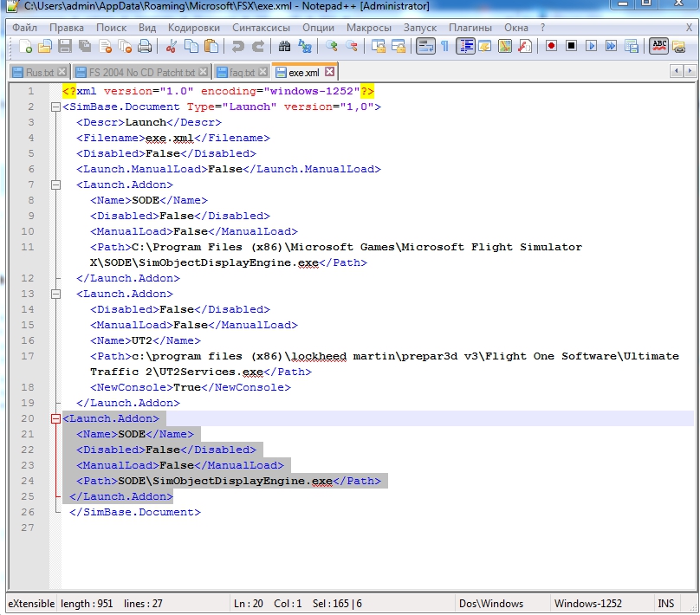This screenshot has width=700, height=615.
Task: Open Макросы menu
Action: pyautogui.click(x=369, y=28)
